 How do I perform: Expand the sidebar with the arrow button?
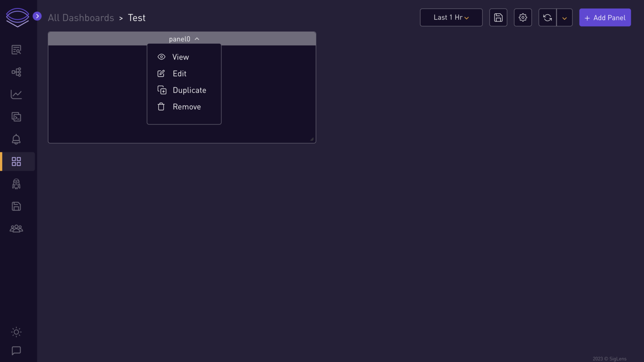point(37,16)
